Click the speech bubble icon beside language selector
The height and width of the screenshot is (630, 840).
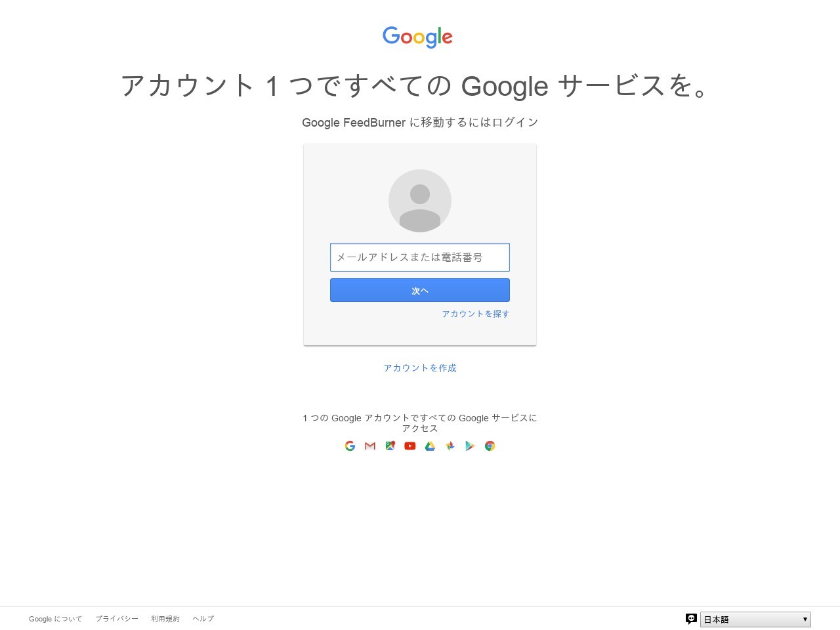[691, 619]
